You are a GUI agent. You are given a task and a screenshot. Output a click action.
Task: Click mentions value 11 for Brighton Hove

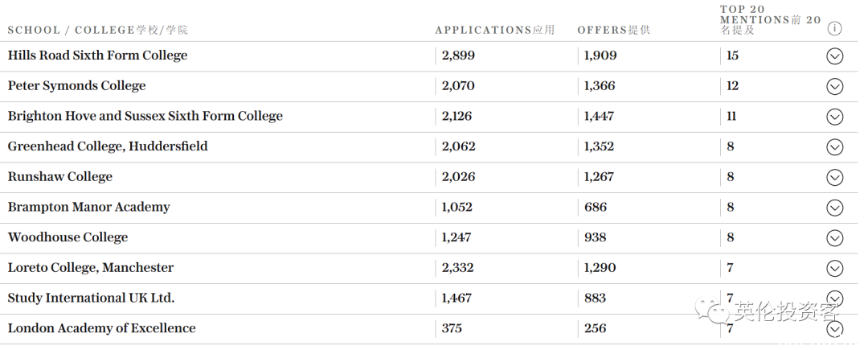point(731,117)
